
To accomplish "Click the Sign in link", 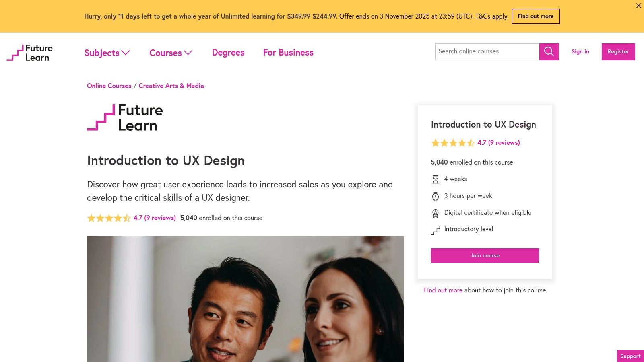I will tap(580, 52).
